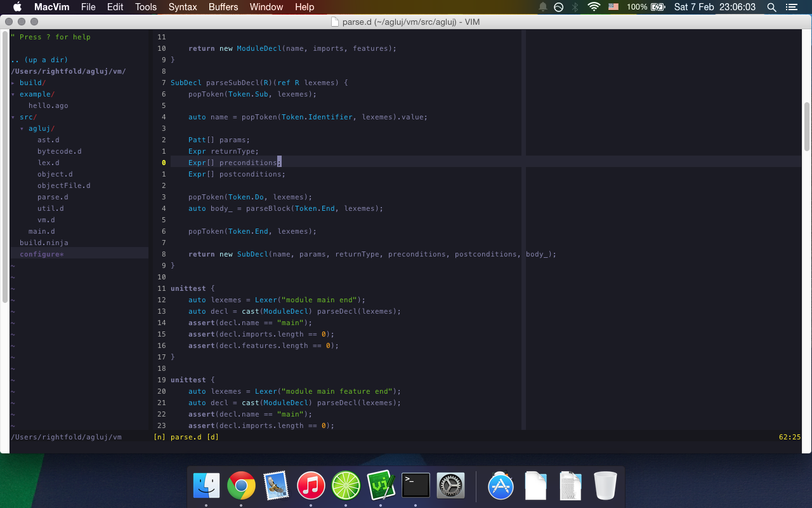Select vm.d in the file tree
Screen dimensions: 812x508
tap(46, 220)
